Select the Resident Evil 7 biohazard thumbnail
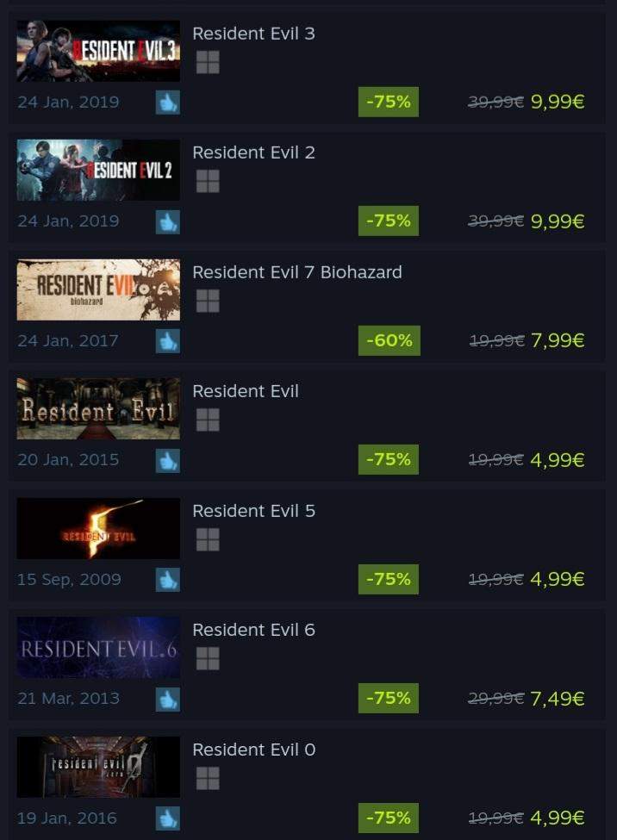Image resolution: width=617 pixels, height=840 pixels. click(x=98, y=289)
